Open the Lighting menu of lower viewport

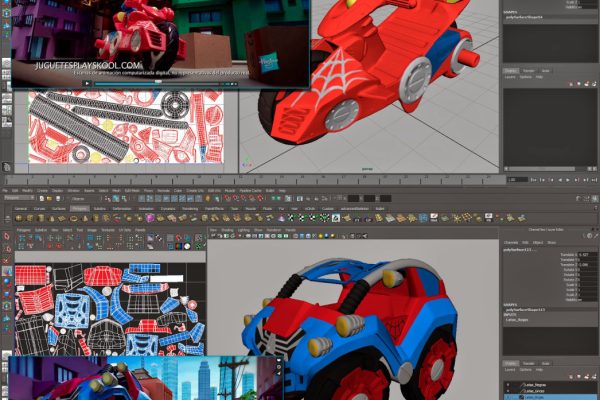pyautogui.click(x=243, y=230)
